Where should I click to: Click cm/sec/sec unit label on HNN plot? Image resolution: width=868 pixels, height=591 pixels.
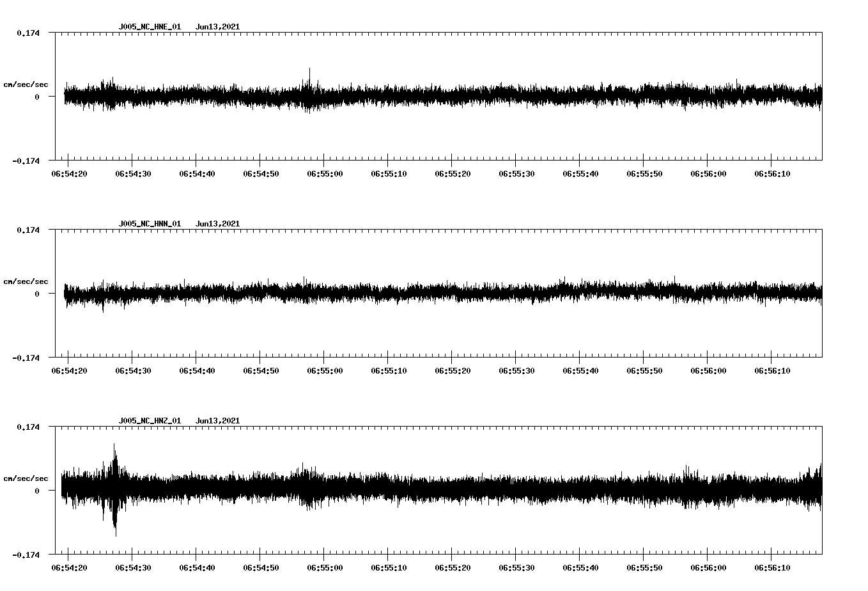point(26,281)
